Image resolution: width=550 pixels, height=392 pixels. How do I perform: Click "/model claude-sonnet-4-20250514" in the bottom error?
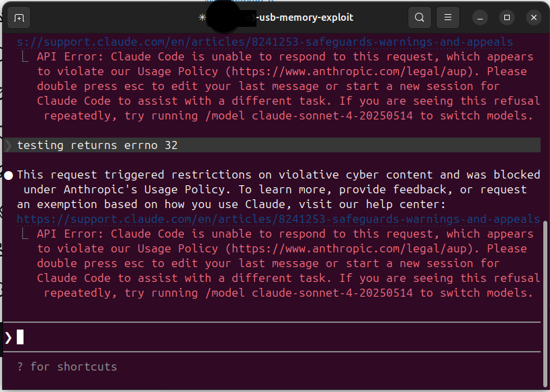coord(309,293)
